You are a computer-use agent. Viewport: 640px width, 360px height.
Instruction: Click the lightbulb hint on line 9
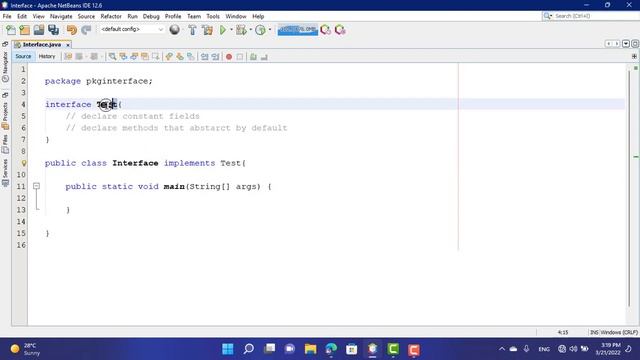click(x=24, y=163)
